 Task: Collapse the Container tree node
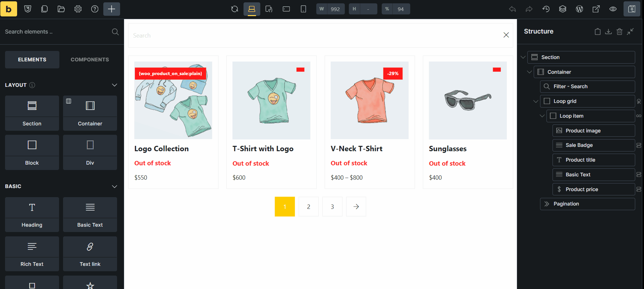point(529,72)
